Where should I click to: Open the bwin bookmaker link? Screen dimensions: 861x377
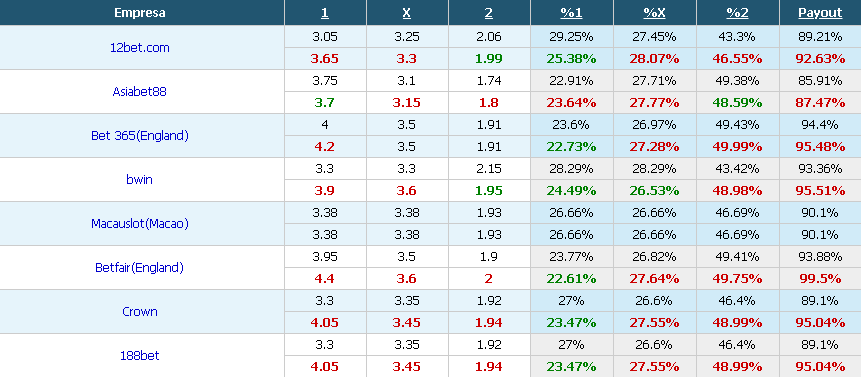(x=139, y=179)
